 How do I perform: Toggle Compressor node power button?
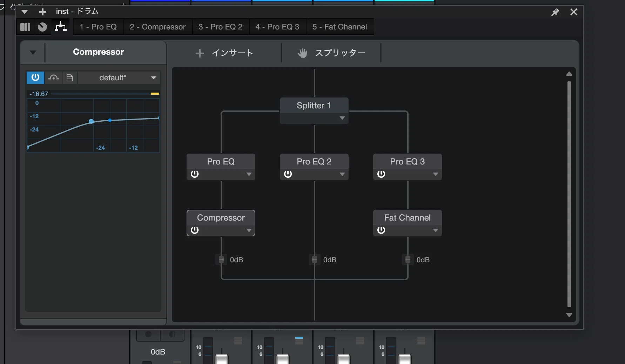[195, 230]
